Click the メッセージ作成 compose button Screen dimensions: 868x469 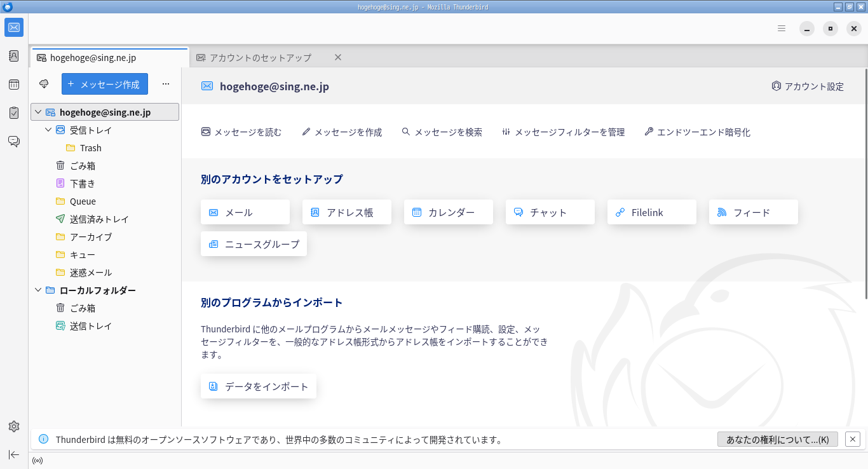105,84
